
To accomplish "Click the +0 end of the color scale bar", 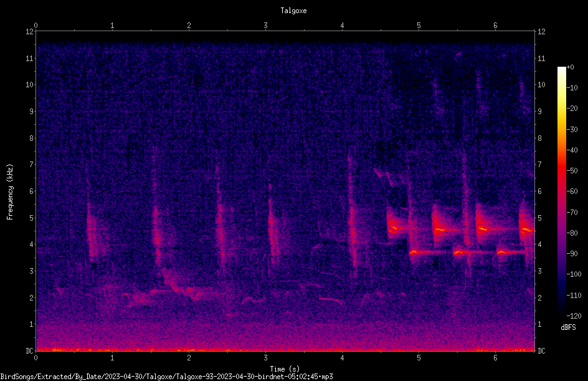I will pyautogui.click(x=561, y=69).
